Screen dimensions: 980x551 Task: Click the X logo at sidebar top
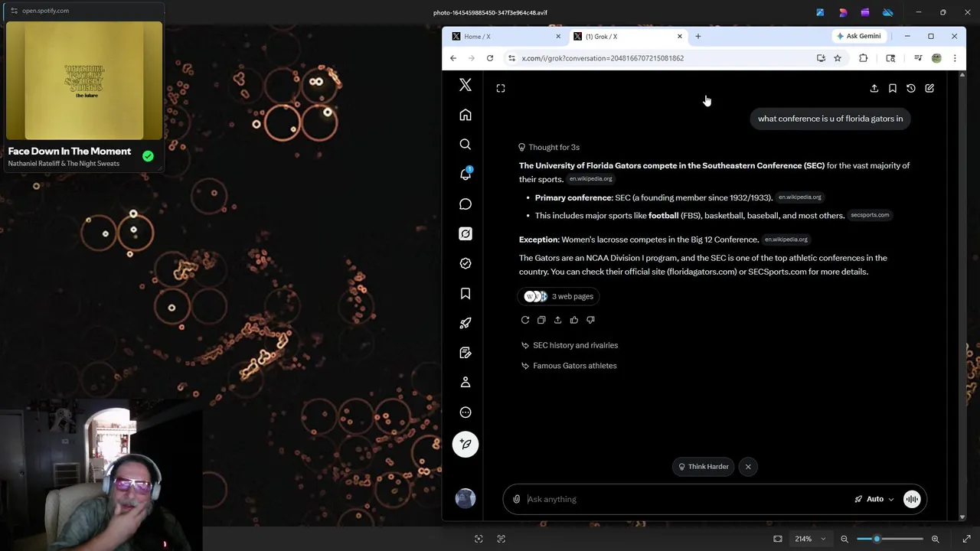tap(465, 85)
